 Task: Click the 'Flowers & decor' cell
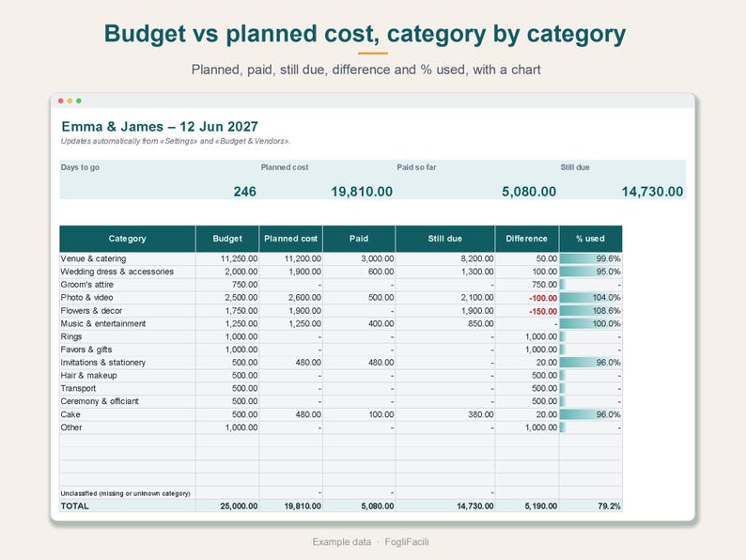tap(128, 311)
